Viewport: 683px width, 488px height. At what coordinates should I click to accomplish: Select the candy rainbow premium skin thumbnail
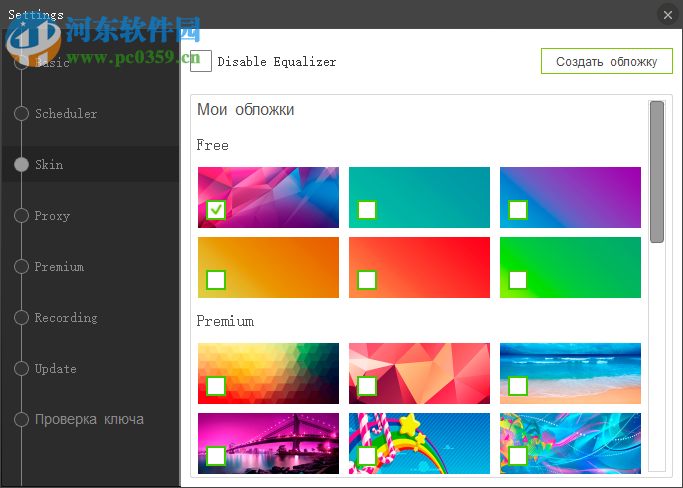click(x=419, y=444)
